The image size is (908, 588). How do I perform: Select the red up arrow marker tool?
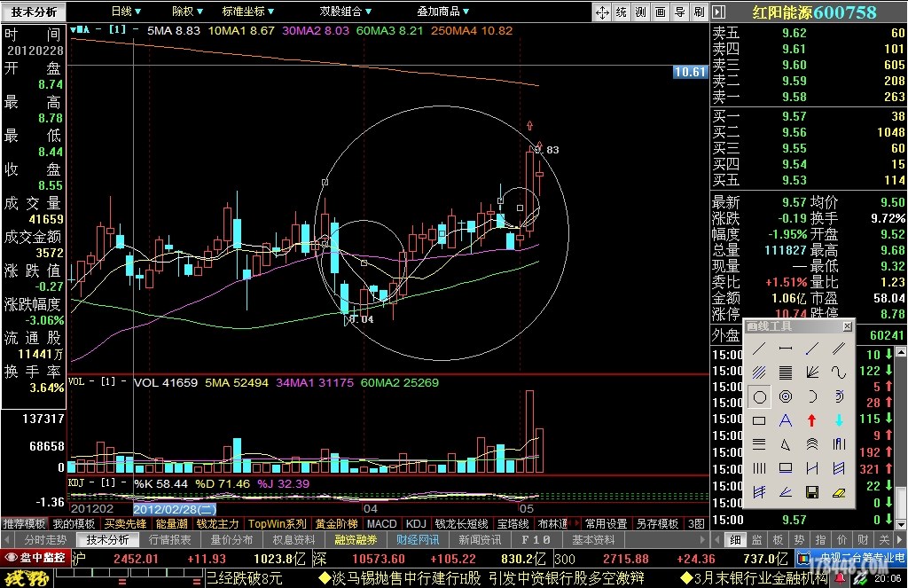point(811,420)
